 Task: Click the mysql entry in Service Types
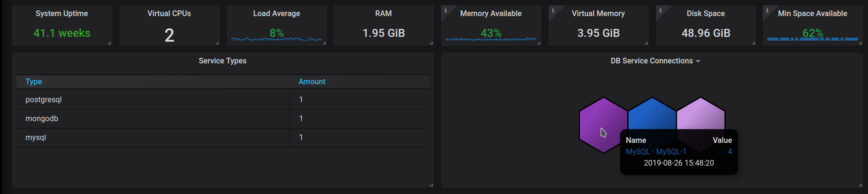(36, 138)
